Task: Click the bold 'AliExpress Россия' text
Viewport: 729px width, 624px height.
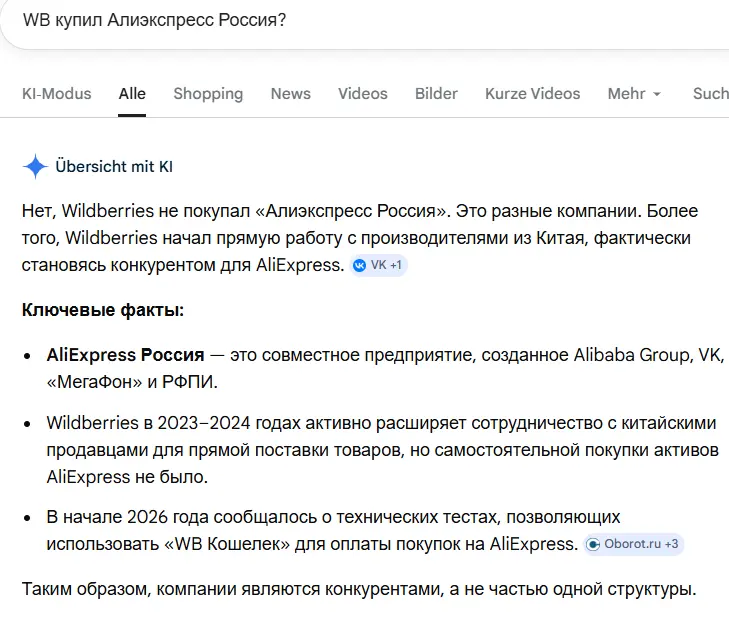Action: click(x=125, y=355)
